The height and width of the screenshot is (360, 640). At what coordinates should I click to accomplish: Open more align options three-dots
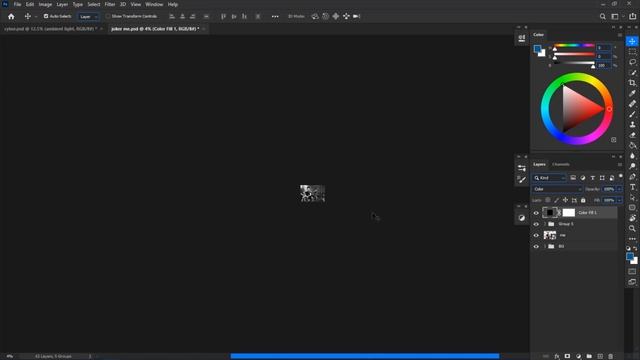coord(275,16)
